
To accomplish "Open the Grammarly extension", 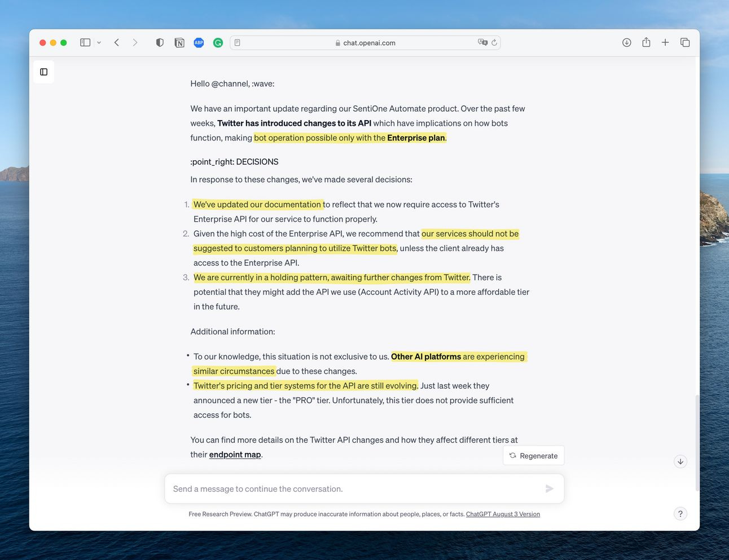I will coord(218,42).
